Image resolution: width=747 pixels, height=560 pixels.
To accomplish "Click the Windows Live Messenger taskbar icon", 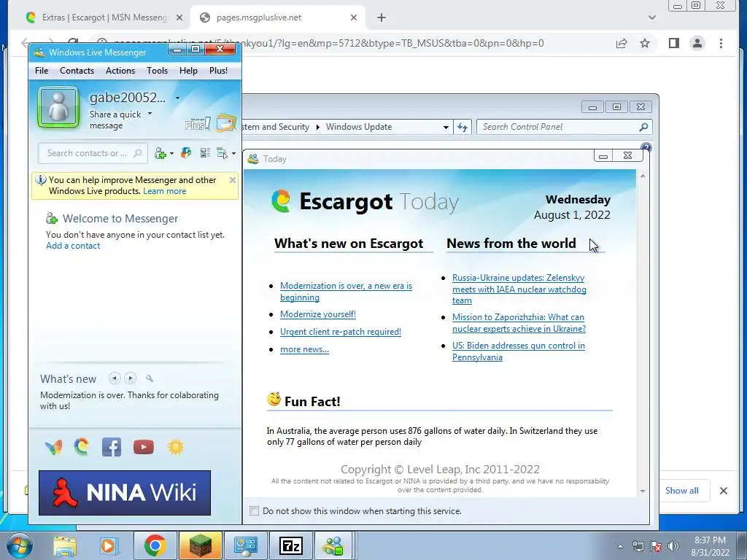I will [333, 545].
